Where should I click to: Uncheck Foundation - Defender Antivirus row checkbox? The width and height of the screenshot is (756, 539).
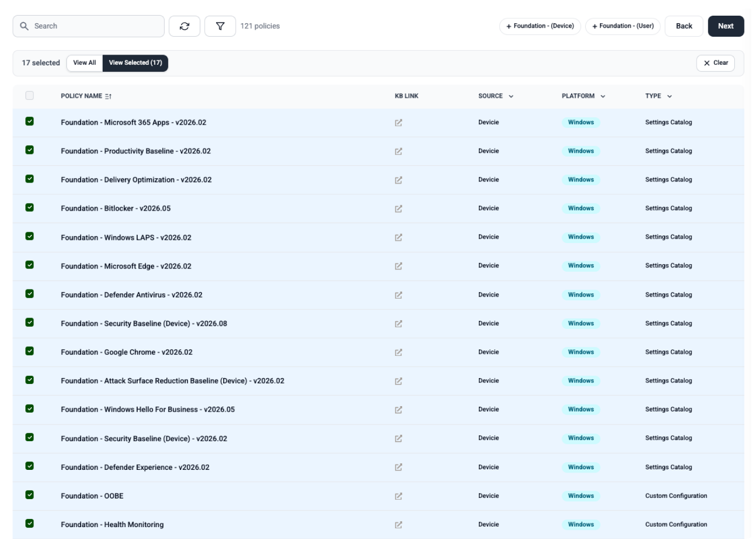pos(30,294)
